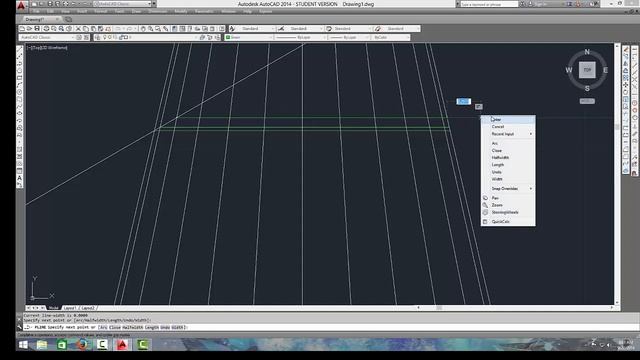Open the Properties palette icon

point(175,29)
